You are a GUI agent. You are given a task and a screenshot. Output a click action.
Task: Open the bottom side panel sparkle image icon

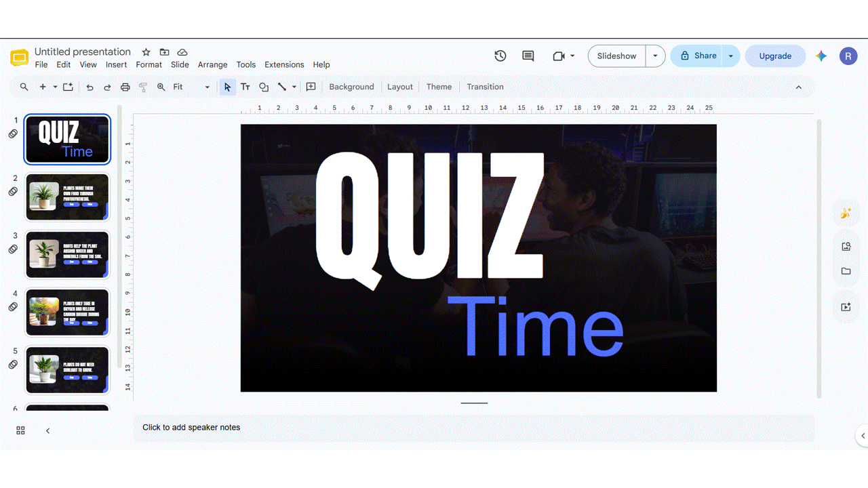point(846,307)
